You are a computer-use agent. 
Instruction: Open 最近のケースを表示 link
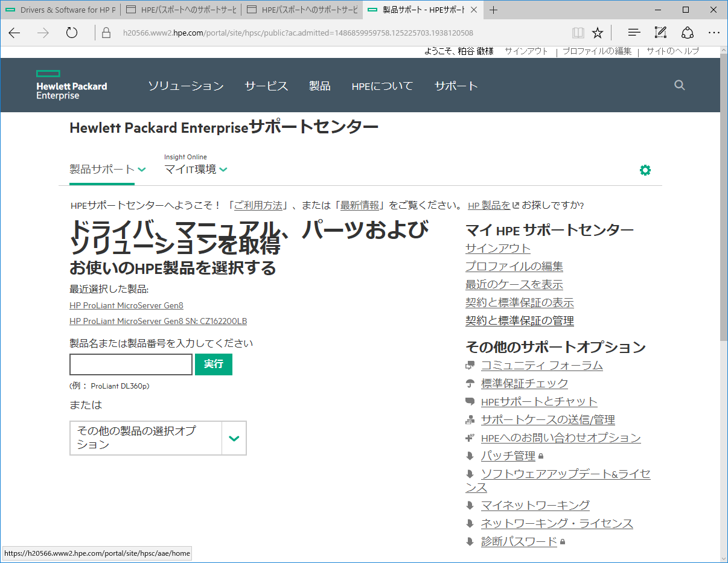tap(514, 285)
